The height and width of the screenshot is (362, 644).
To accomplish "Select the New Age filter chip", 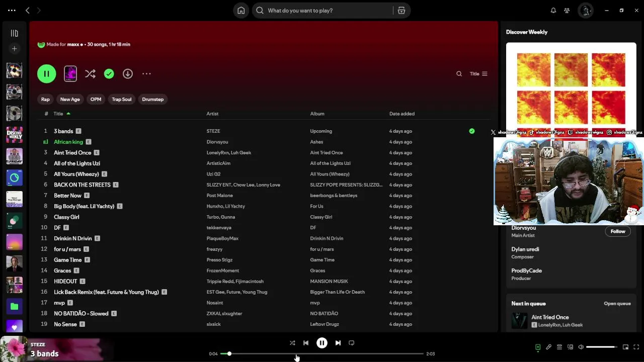I will 70,100.
